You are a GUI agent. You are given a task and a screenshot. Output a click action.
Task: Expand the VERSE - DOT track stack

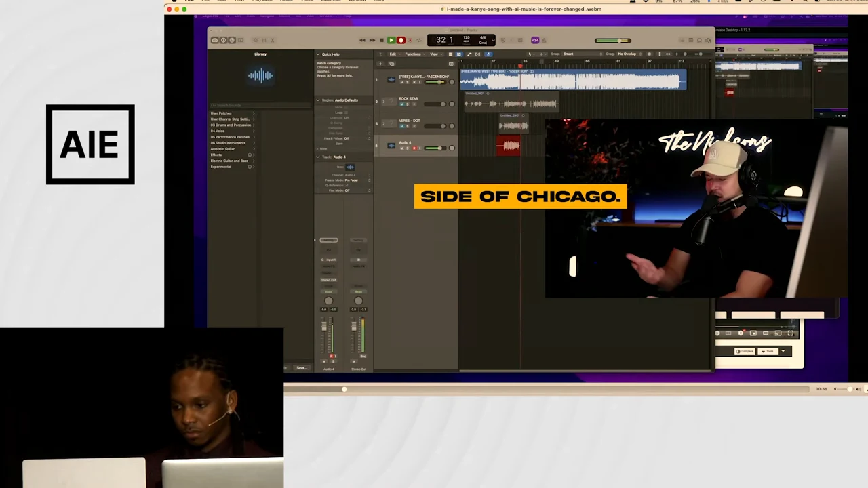point(383,123)
